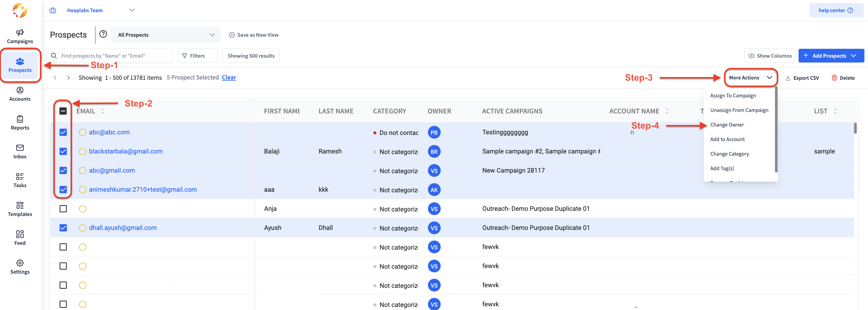This screenshot has height=310, width=868.
Task: Open Templates in the sidebar
Action: tap(20, 209)
